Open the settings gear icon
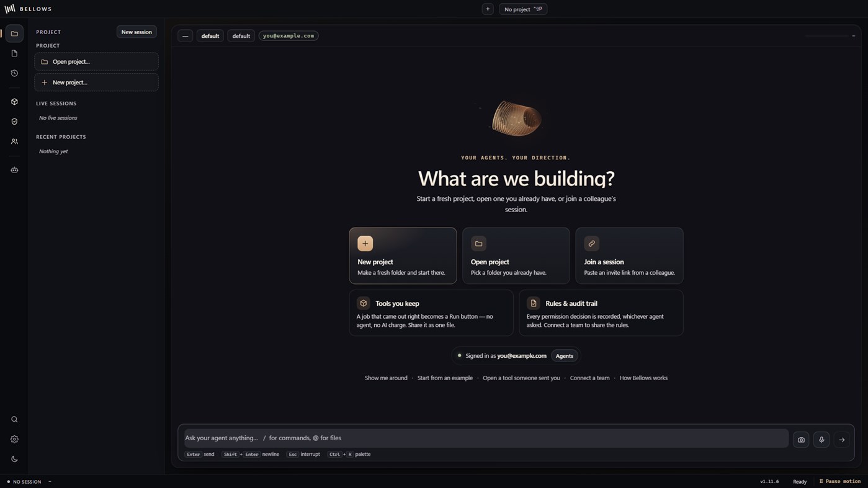 click(x=14, y=439)
